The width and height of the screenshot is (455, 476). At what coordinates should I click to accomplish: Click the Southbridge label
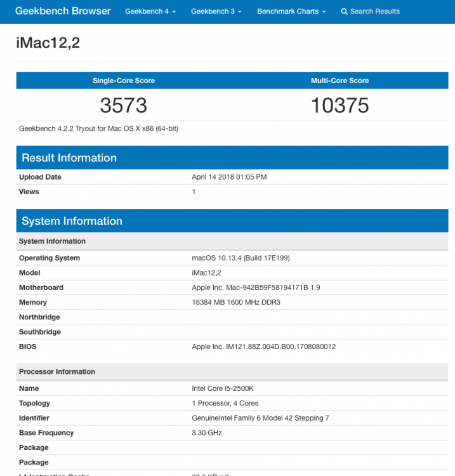point(40,332)
